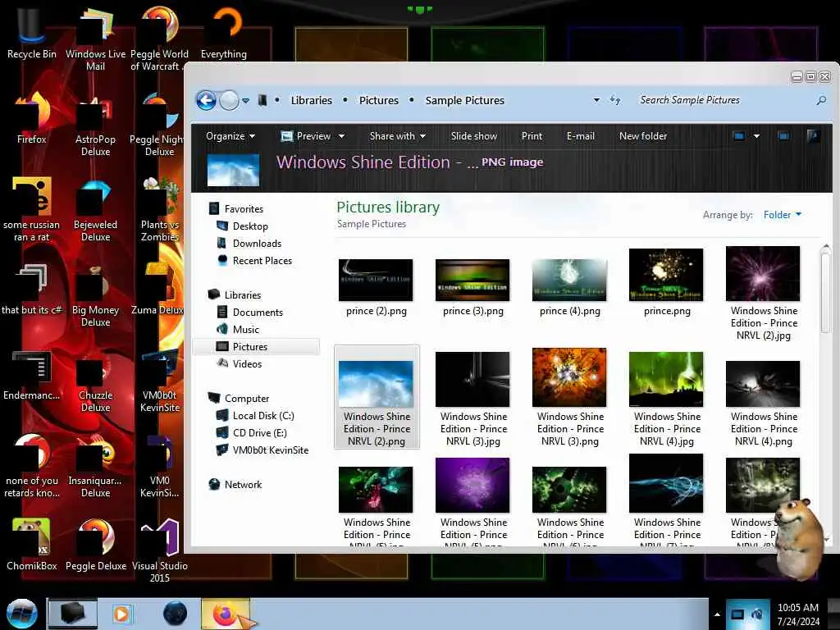
Task: Click Windows Live Mail desktop icon
Action: point(95,39)
